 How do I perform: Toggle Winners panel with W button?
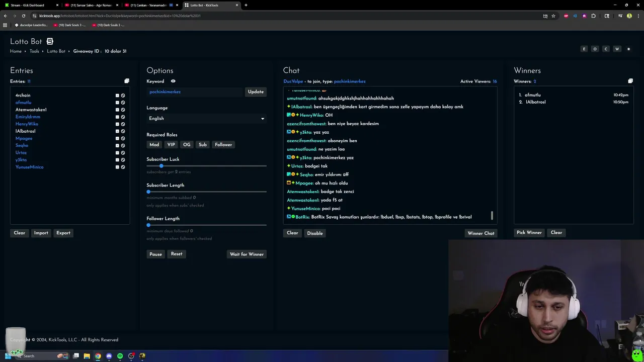pyautogui.click(x=617, y=49)
